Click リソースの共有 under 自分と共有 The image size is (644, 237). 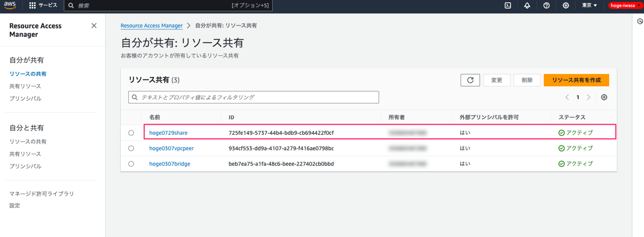pyautogui.click(x=28, y=142)
